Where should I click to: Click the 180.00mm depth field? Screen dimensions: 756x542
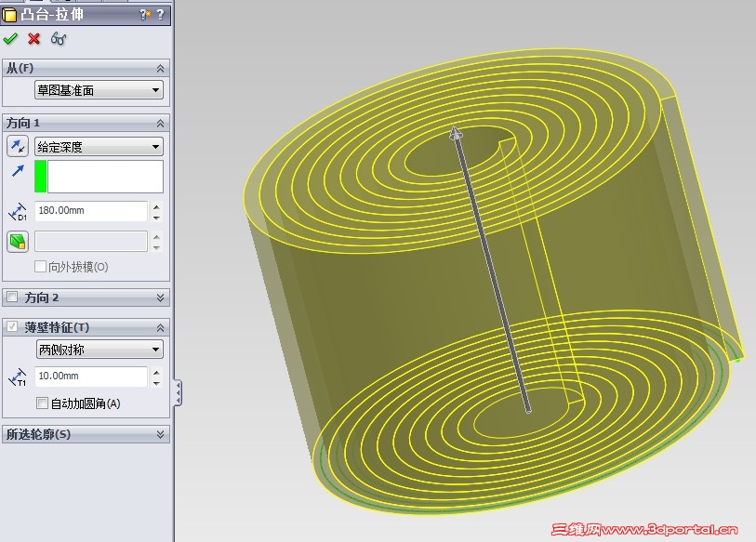pyautogui.click(x=90, y=211)
